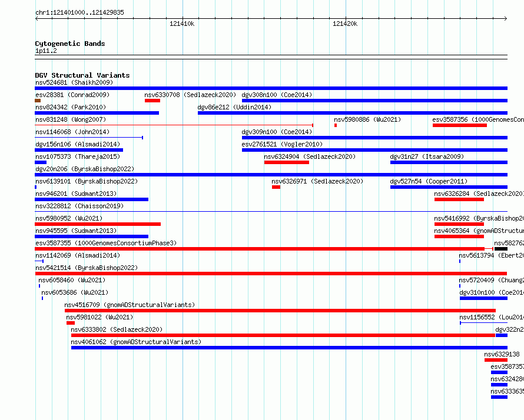Open nsv824342 (Park2010) variant label

(71, 107)
